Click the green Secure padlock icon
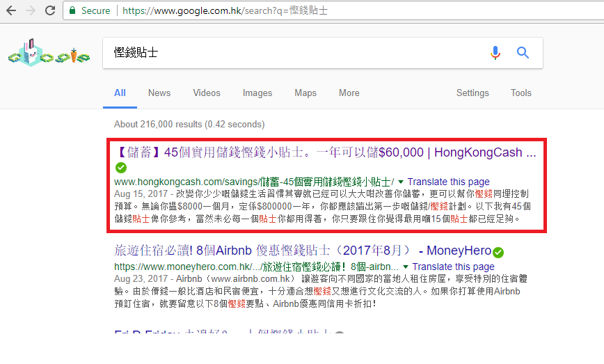 click(72, 10)
